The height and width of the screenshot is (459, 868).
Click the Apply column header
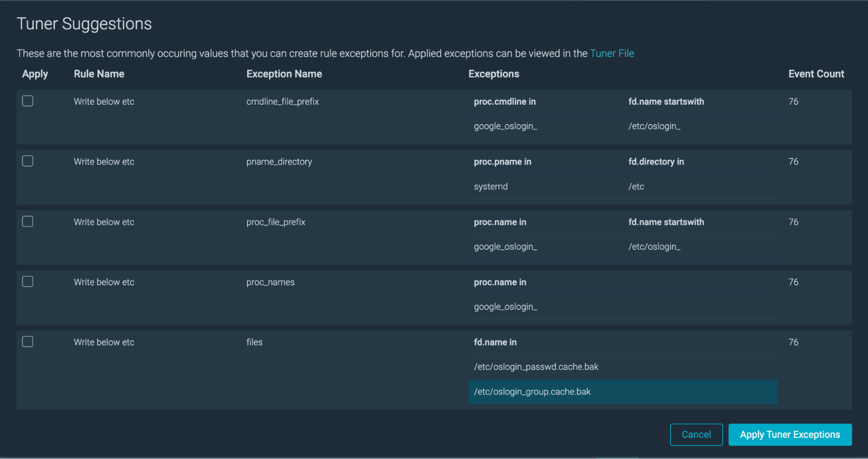tap(35, 74)
